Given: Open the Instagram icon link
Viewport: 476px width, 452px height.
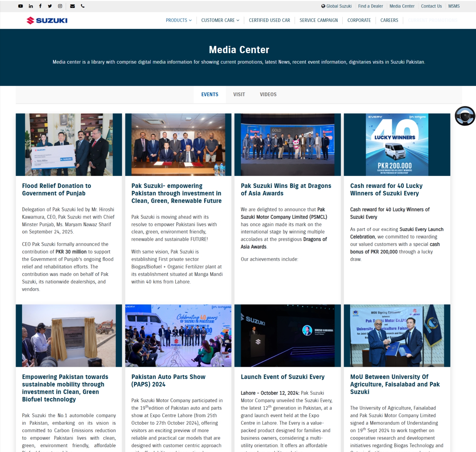Looking at the screenshot, I should pyautogui.click(x=60, y=6).
